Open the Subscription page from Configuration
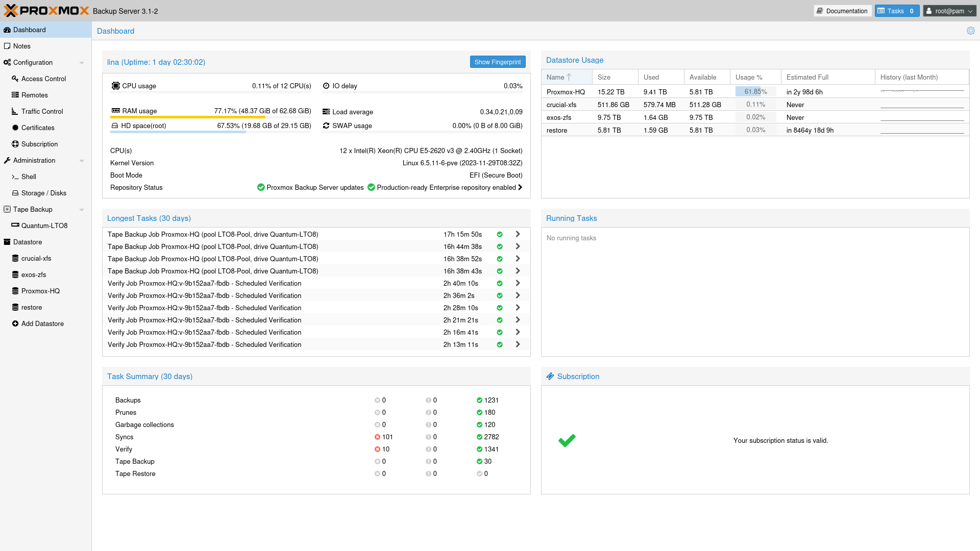The image size is (980, 551). click(39, 144)
